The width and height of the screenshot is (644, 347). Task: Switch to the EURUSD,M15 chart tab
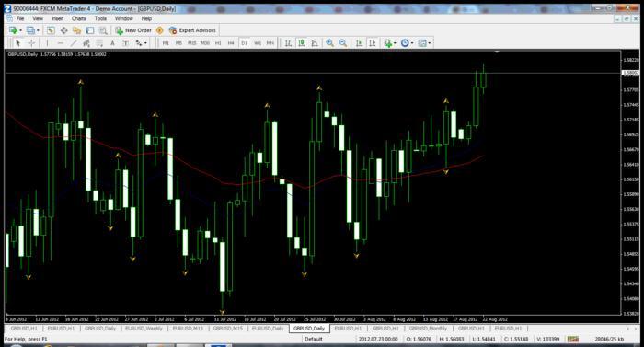pyautogui.click(x=188, y=329)
